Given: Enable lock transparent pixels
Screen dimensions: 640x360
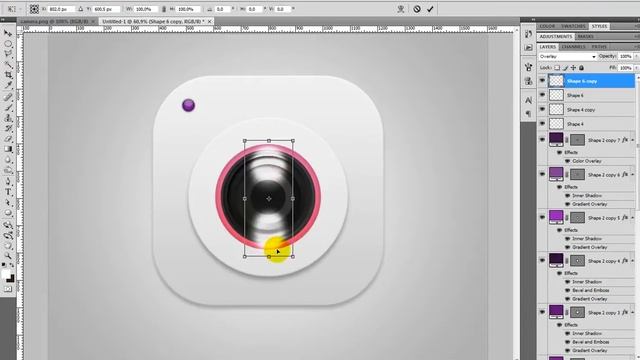Looking at the screenshot, I should pos(557,68).
